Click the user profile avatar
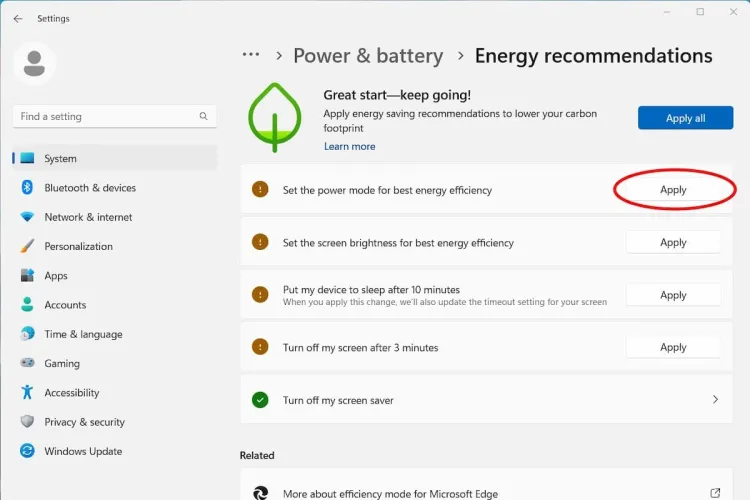Viewport: 750px width, 500px height. [x=34, y=64]
